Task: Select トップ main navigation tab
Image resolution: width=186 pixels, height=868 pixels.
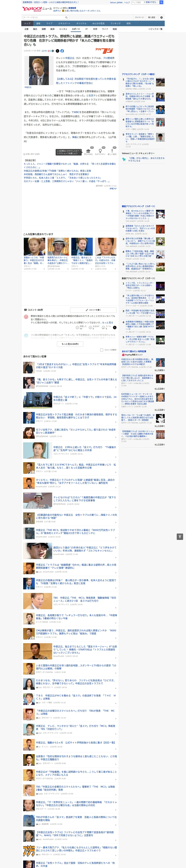Action: point(27,24)
